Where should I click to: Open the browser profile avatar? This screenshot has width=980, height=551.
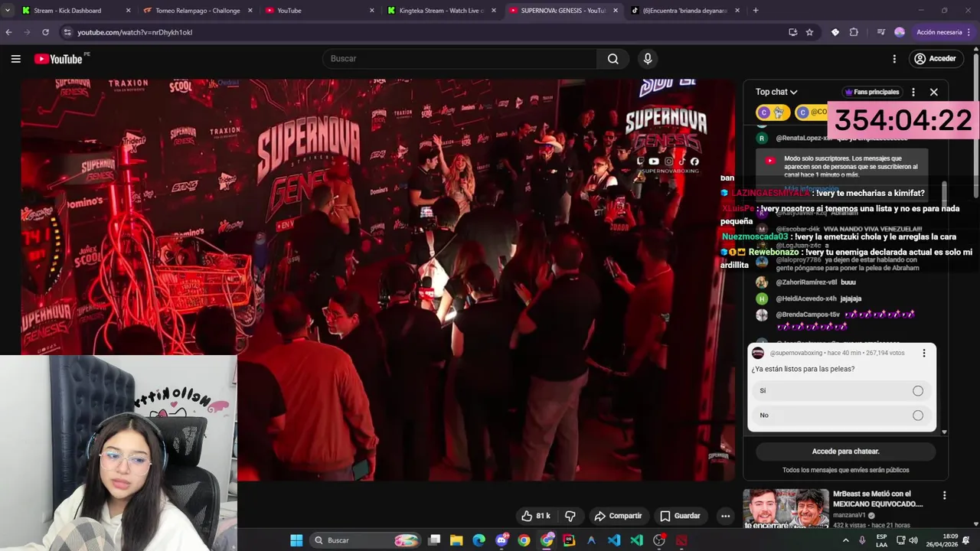pos(900,32)
